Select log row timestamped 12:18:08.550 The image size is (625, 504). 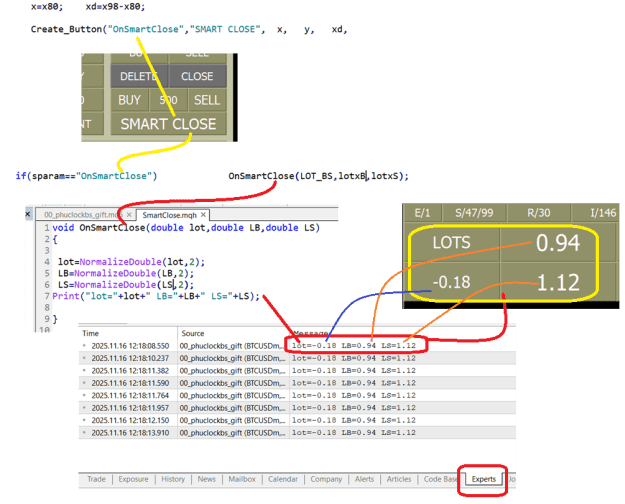(297, 346)
